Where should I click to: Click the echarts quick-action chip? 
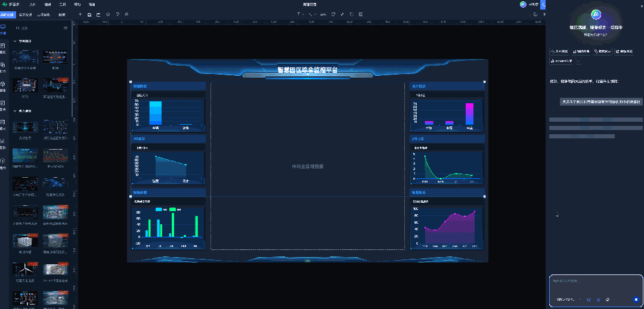pos(561,61)
